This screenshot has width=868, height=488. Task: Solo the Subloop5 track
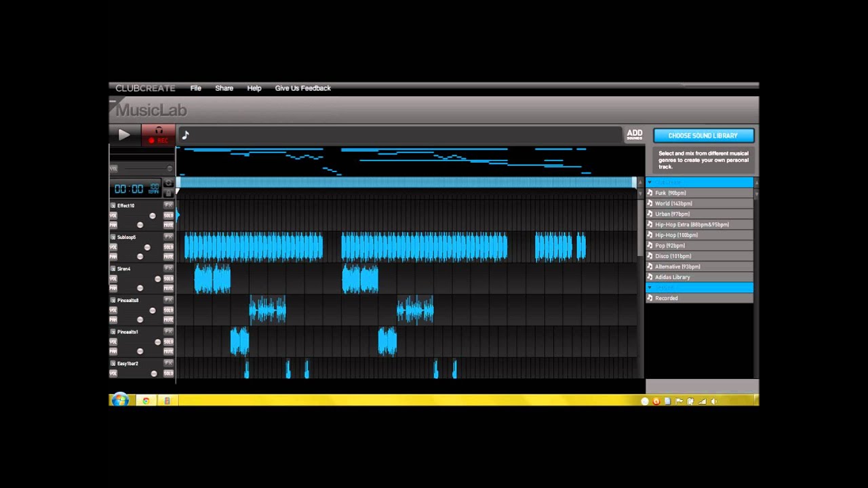click(169, 247)
